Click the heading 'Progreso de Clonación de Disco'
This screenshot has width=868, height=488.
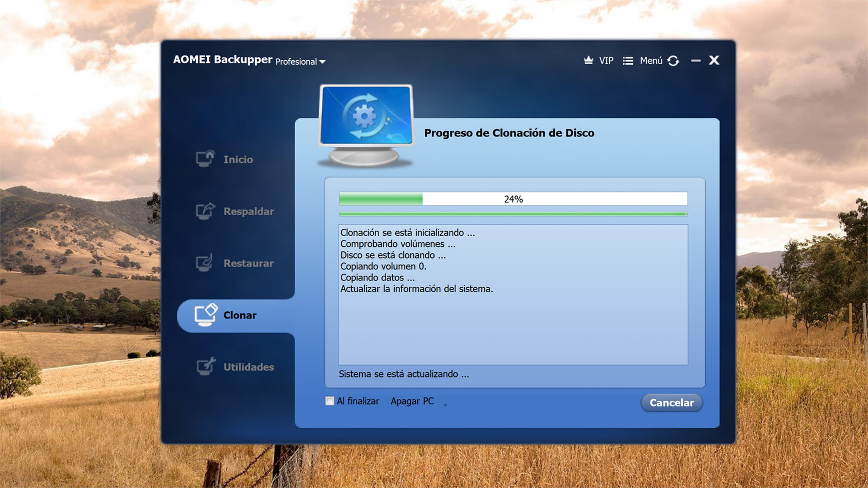[509, 133]
